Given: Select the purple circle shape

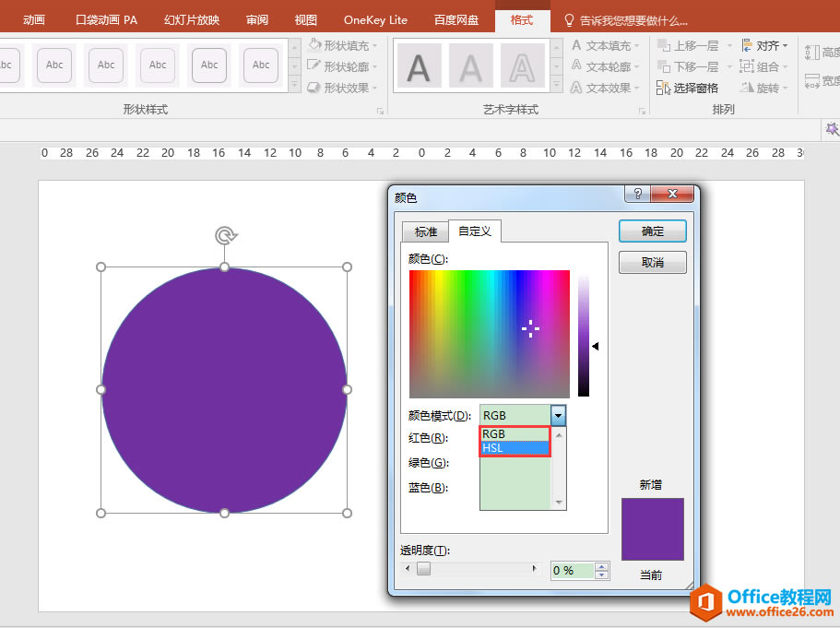Looking at the screenshot, I should coord(224,390).
